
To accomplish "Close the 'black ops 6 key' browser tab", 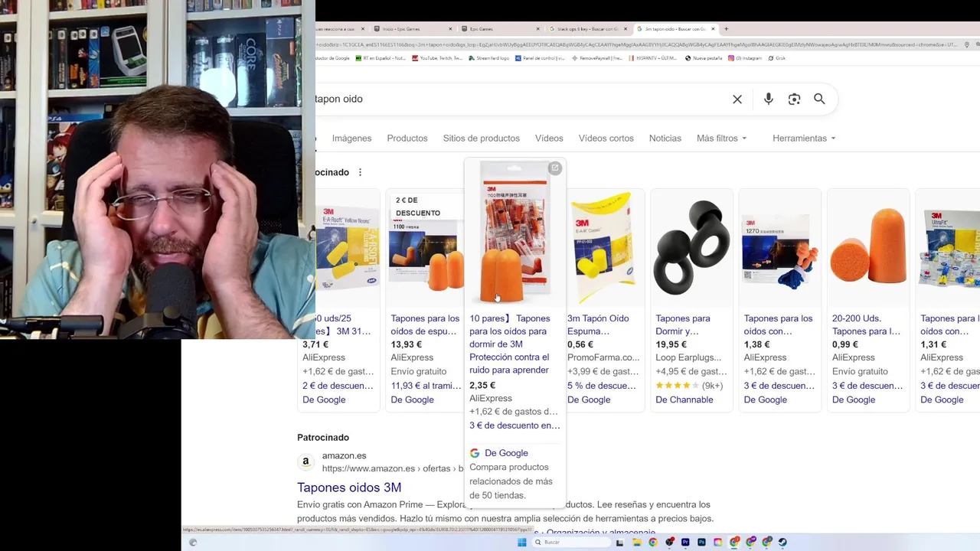I will click(625, 29).
